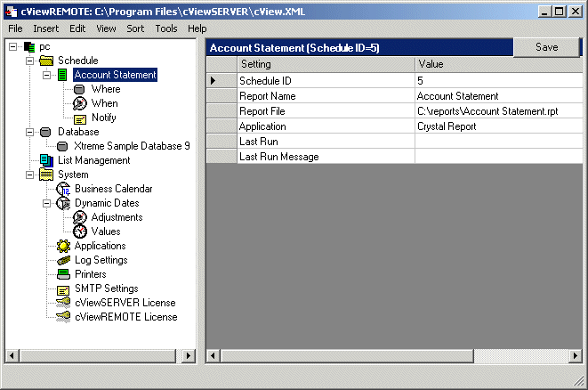The width and height of the screenshot is (588, 390).
Task: Click the System folder icon
Action: [x=46, y=175]
